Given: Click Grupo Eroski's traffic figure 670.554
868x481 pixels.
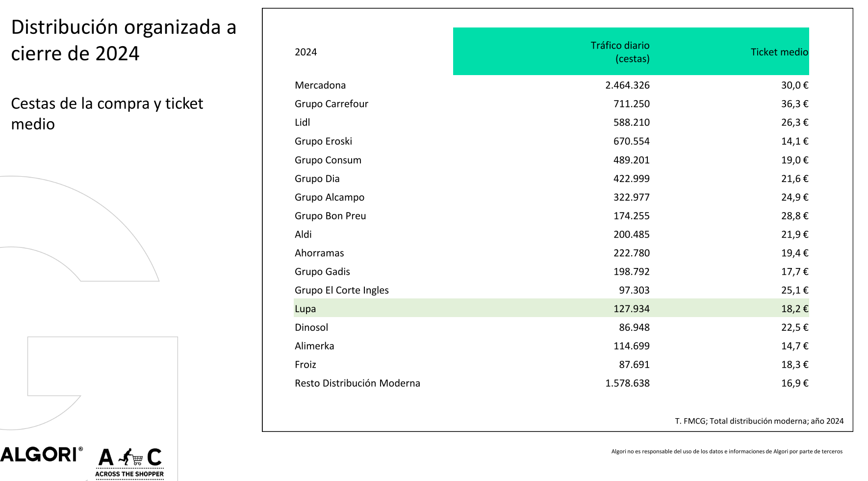Looking at the screenshot, I should [631, 141].
